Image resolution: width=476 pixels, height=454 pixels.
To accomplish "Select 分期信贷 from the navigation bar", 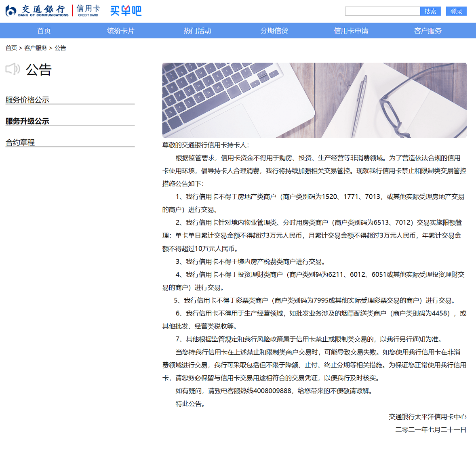I will click(274, 31).
